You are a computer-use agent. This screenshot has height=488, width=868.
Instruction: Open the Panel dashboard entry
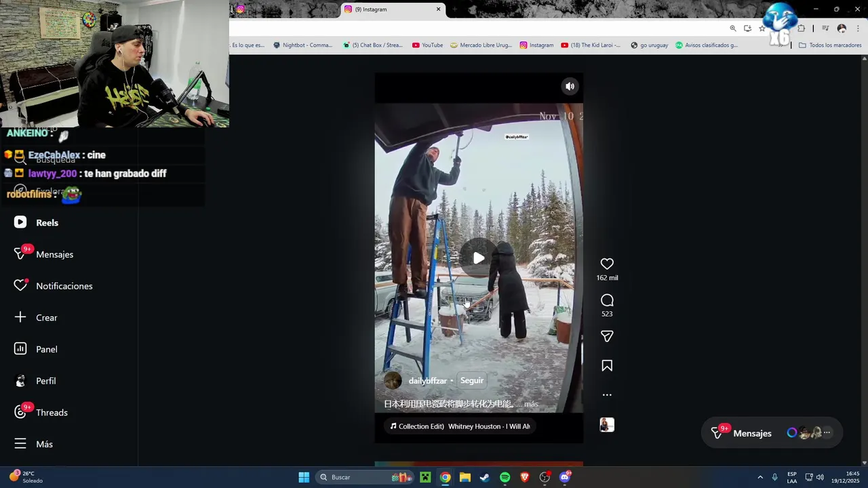(37, 349)
